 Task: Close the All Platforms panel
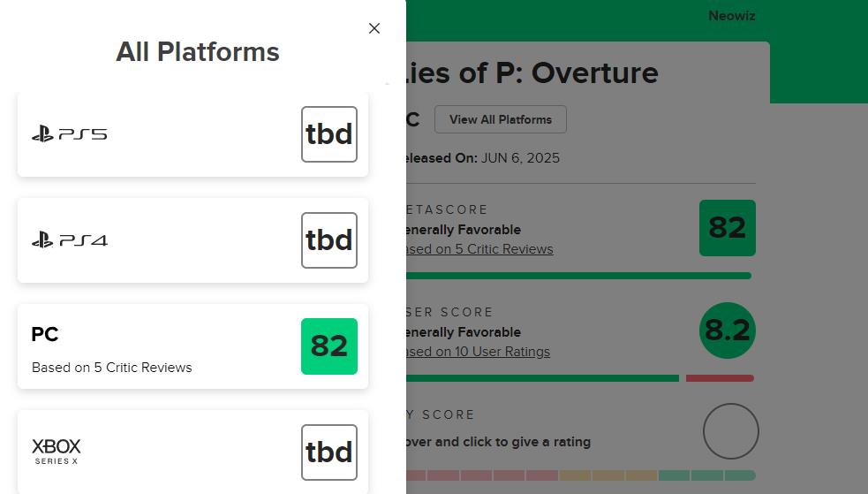pos(374,28)
